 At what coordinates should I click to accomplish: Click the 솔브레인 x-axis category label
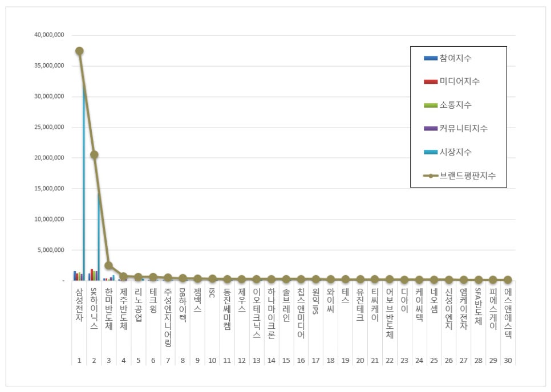[x=286, y=305]
